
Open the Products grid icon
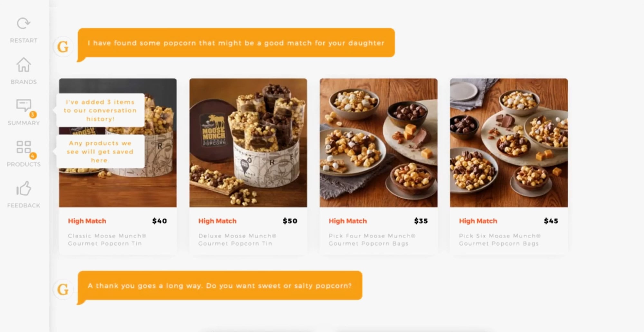tap(24, 147)
